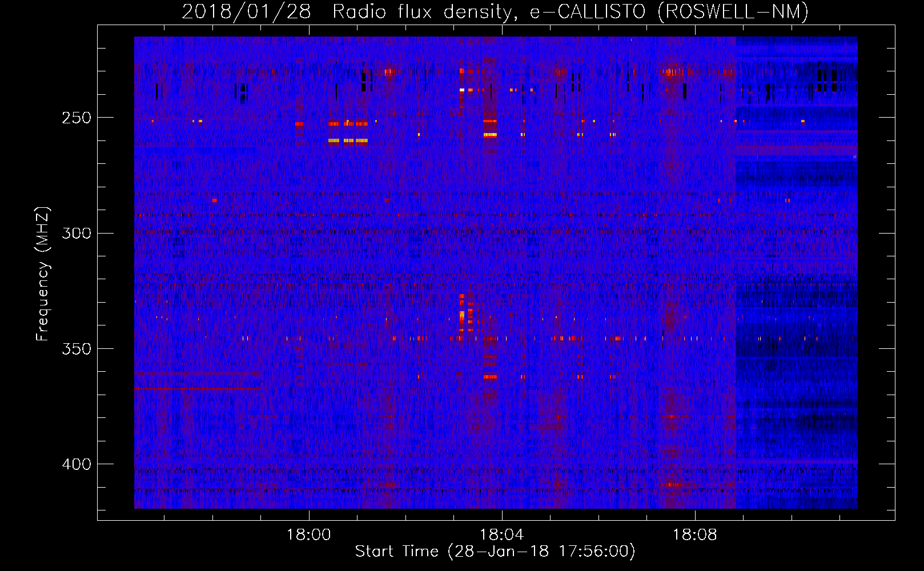Click the plot title '2018/01/28 Radio flux density'

click(495, 11)
